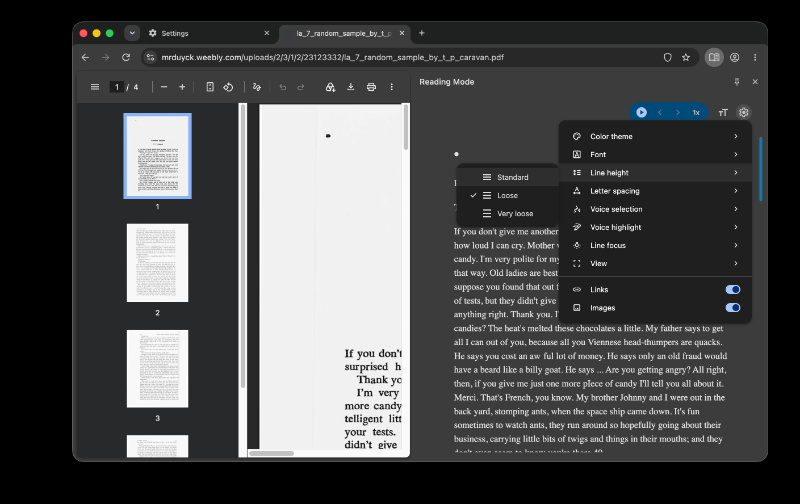Viewport: 800px width, 504px height.
Task: Click the Reading Mode panel scrollbar
Action: (x=760, y=169)
